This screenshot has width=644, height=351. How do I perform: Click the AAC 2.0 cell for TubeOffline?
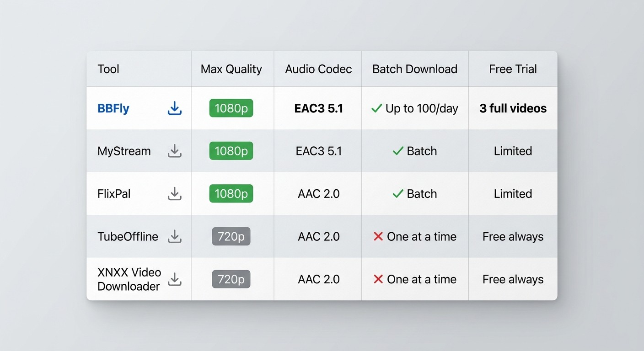tap(319, 236)
